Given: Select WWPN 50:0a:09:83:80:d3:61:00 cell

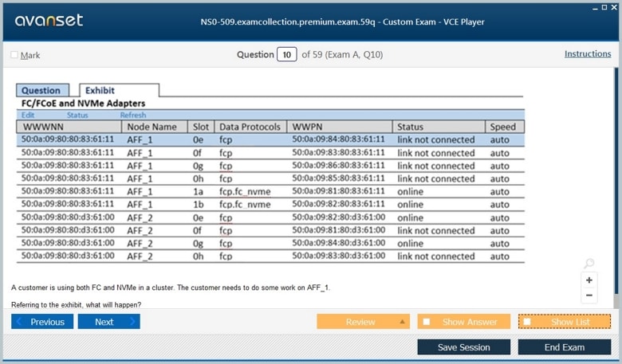Looking at the screenshot, I should pos(338,256).
